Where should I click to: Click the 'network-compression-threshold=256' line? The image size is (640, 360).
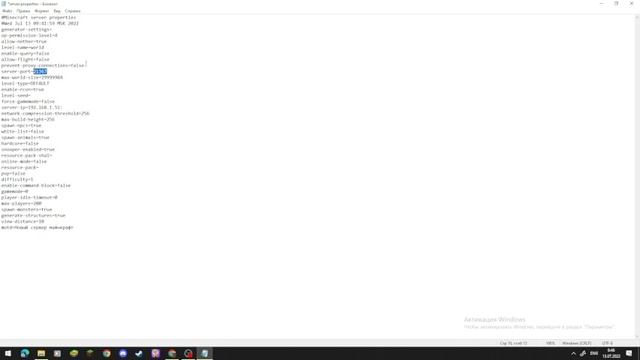45,113
